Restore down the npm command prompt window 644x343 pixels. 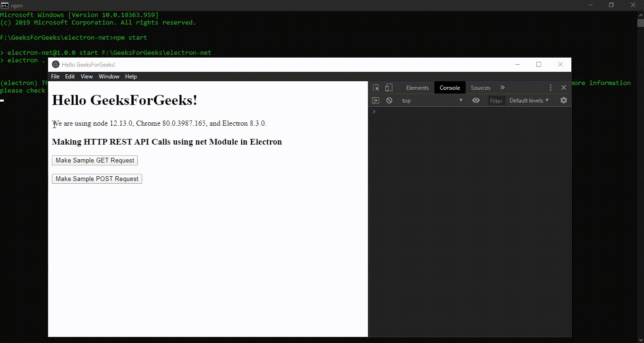(x=611, y=5)
